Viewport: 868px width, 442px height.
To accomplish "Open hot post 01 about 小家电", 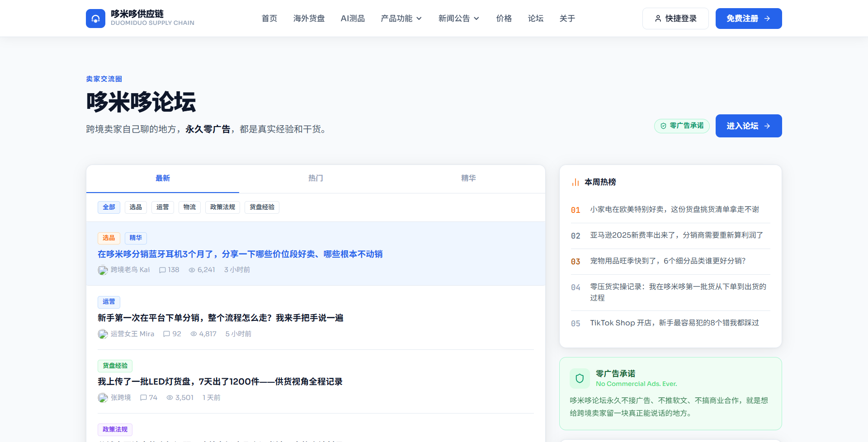I will [x=675, y=210].
